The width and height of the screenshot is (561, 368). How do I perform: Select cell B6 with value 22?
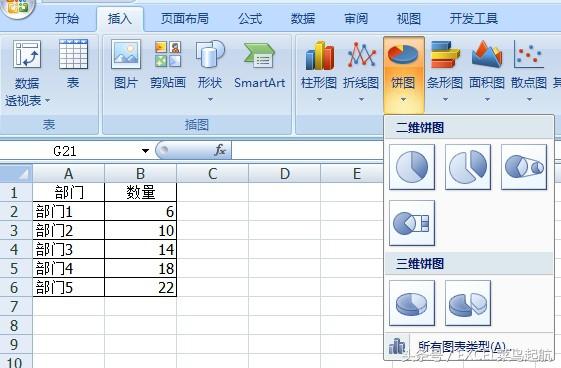(x=140, y=288)
